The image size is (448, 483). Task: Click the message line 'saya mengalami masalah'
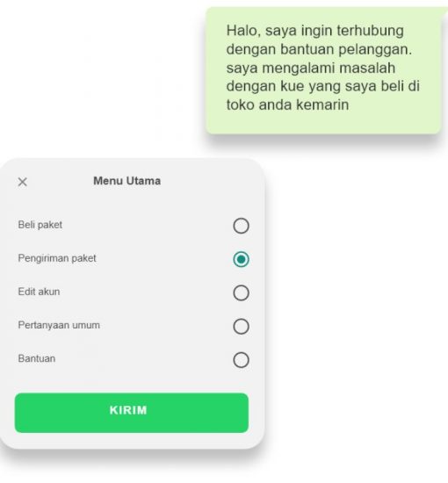(311, 68)
